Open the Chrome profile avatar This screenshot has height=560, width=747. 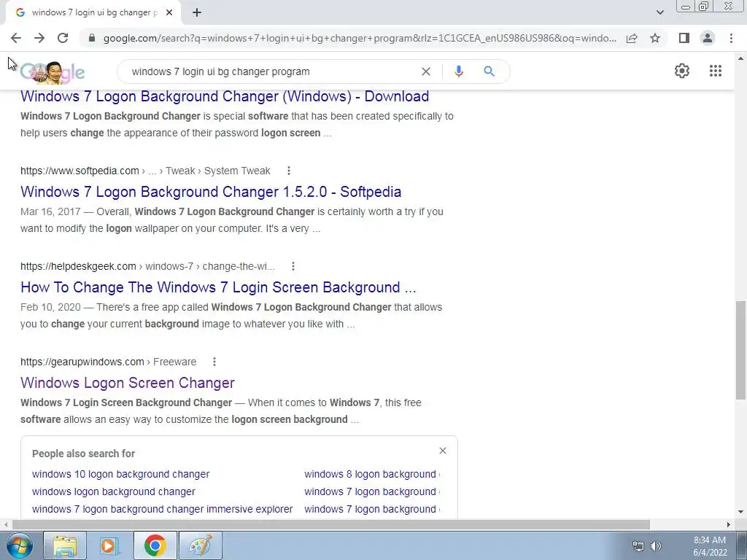click(x=708, y=38)
